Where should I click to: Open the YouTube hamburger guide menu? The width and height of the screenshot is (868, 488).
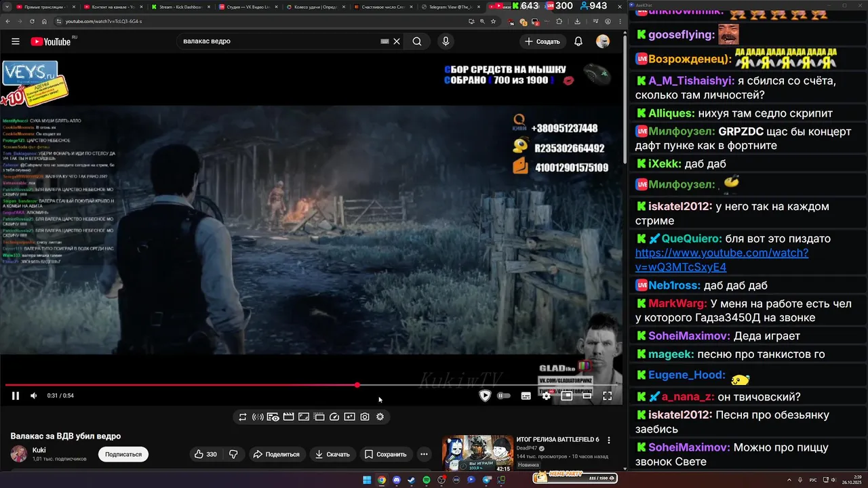tap(16, 41)
